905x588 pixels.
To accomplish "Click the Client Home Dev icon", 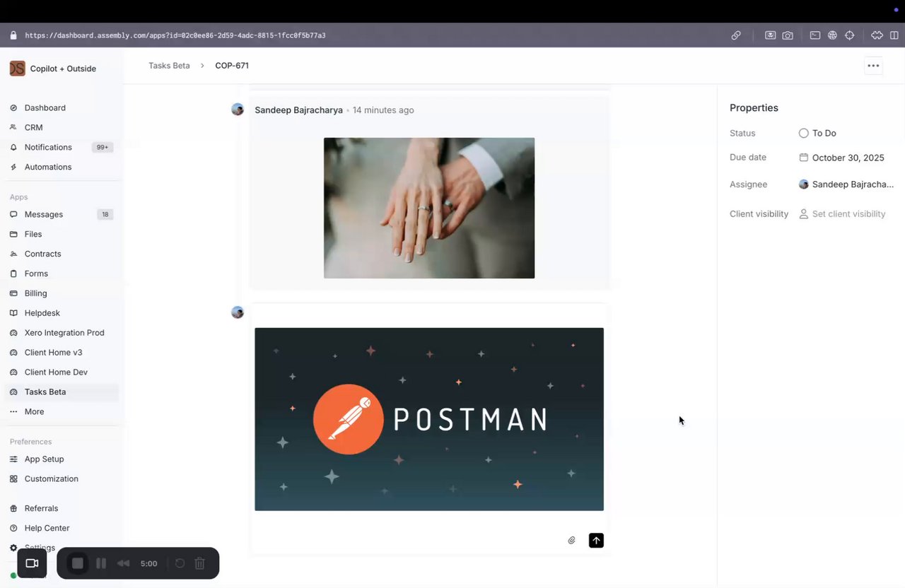I will tap(13, 373).
